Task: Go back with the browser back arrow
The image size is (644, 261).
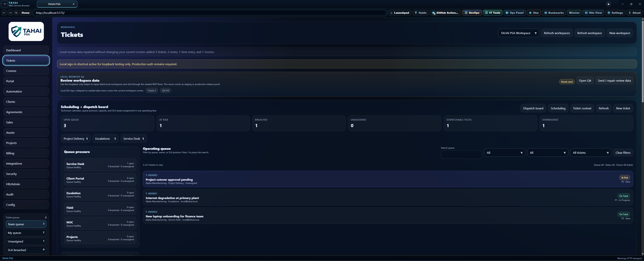Action: (4, 13)
